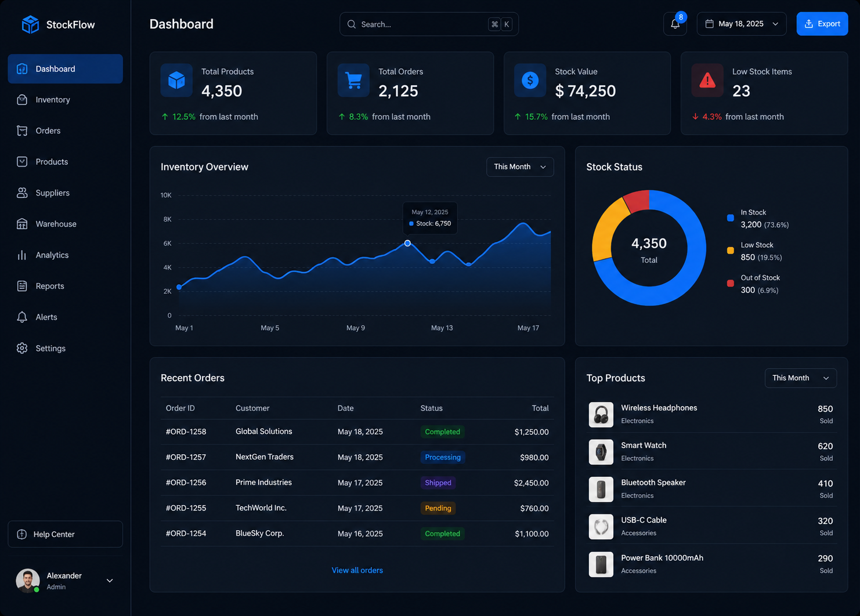860x616 pixels.
Task: Click the Customer column header
Action: click(252, 408)
